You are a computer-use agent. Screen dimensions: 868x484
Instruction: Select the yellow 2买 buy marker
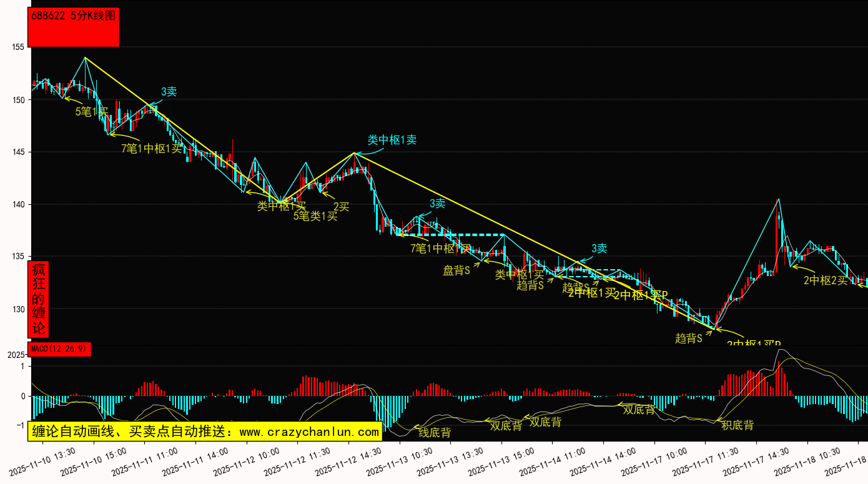click(341, 207)
